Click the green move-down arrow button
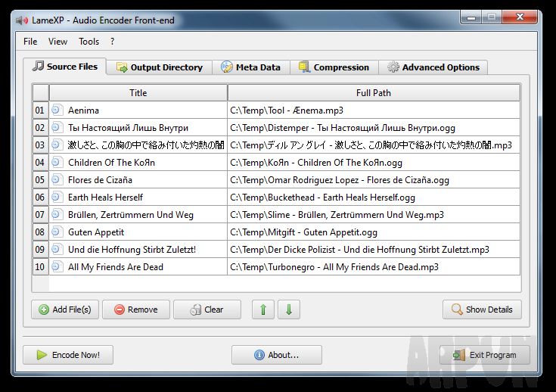The height and width of the screenshot is (392, 556). click(x=289, y=310)
